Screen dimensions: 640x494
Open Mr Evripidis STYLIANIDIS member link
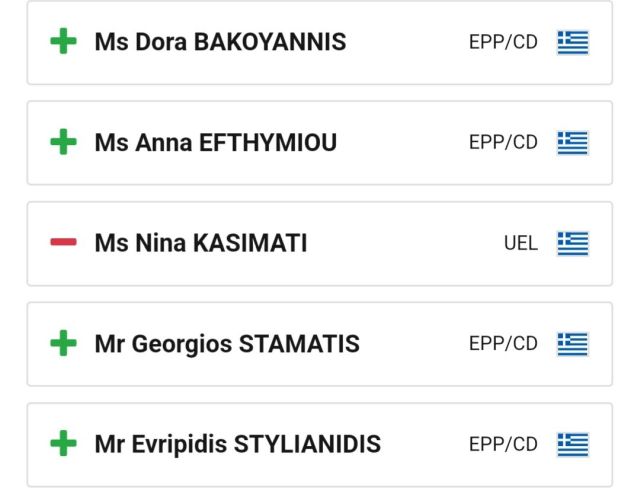(x=237, y=444)
